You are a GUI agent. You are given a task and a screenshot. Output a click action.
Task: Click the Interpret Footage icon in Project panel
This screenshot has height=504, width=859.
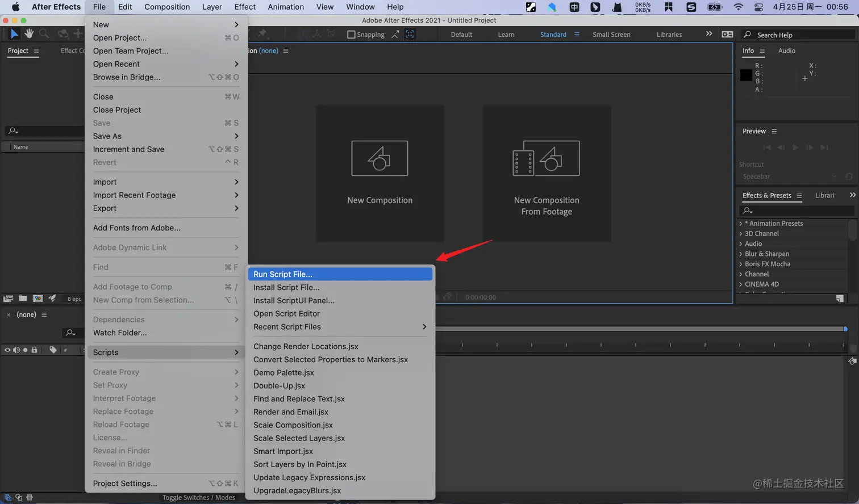(x=8, y=299)
